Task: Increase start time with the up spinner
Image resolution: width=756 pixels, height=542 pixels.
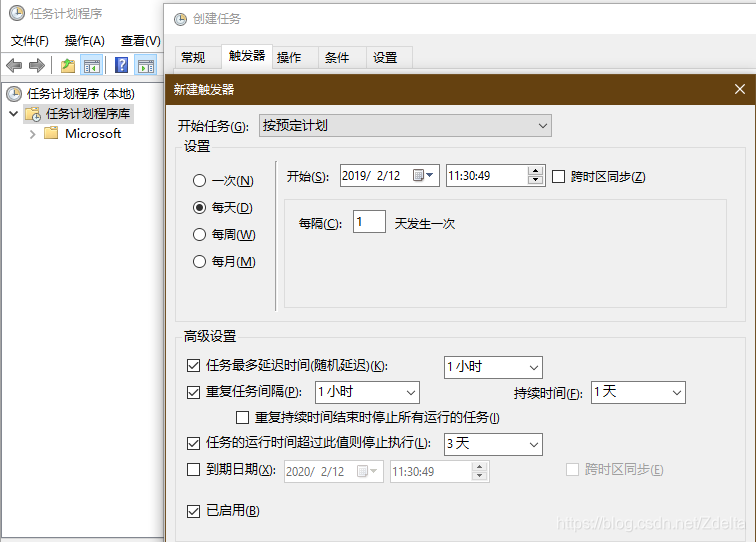Action: point(536,171)
